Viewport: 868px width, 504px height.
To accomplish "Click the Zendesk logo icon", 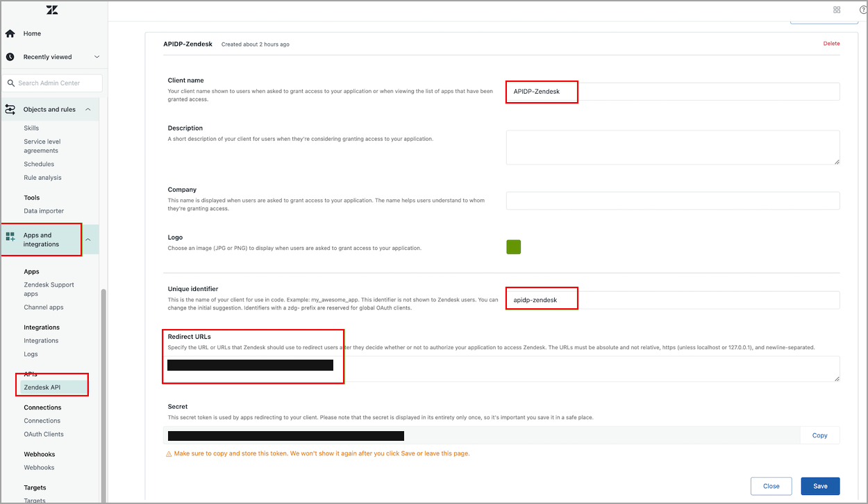I will tap(52, 10).
